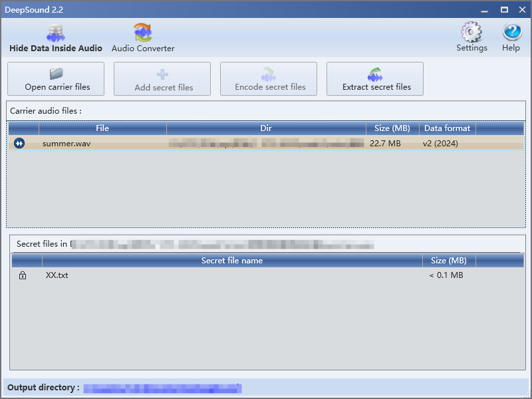
Task: Click the carrier Size (MB) column header
Action: tap(392, 128)
